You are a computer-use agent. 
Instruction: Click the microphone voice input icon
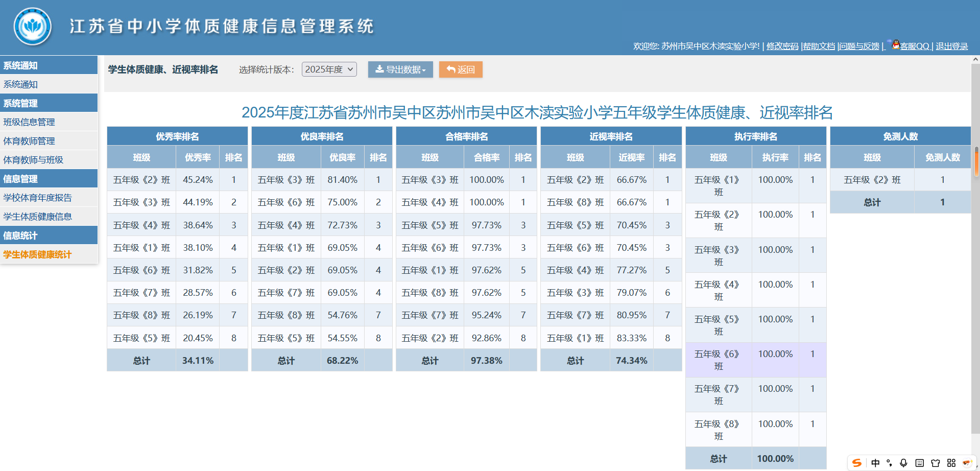click(903, 463)
